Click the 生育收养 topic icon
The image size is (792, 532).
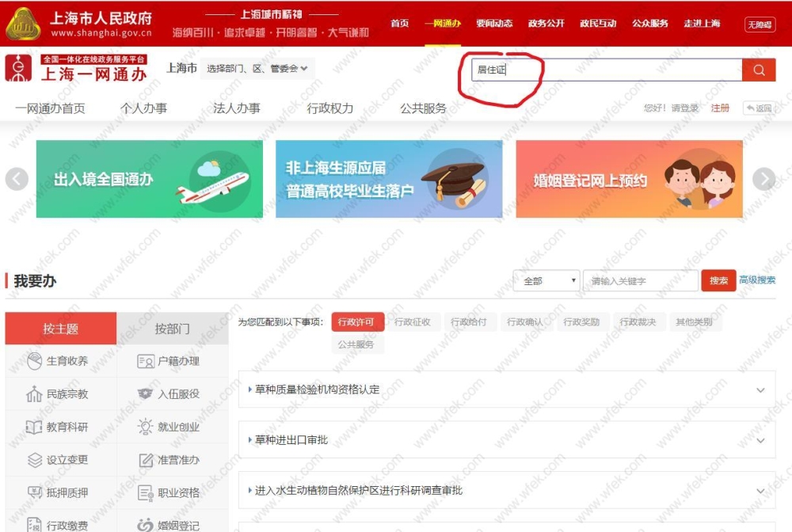(x=34, y=361)
